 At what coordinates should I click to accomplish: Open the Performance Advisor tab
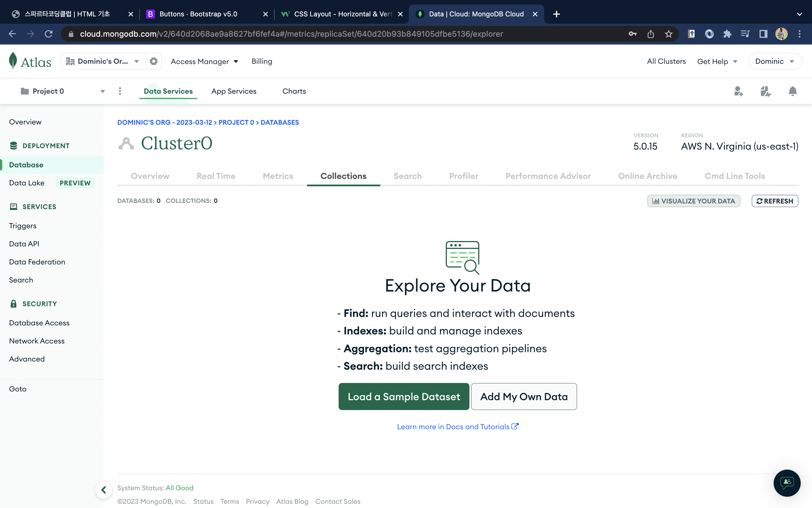(x=548, y=176)
